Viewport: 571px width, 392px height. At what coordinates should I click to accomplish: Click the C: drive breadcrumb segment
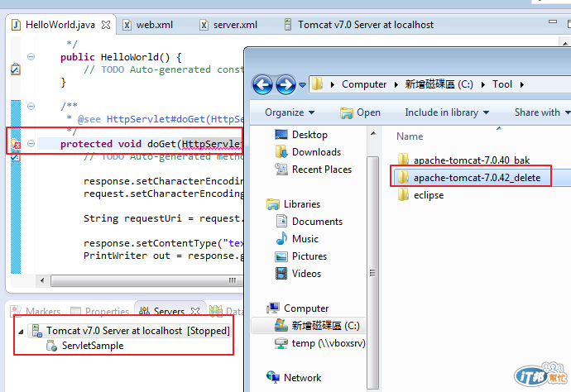click(439, 84)
